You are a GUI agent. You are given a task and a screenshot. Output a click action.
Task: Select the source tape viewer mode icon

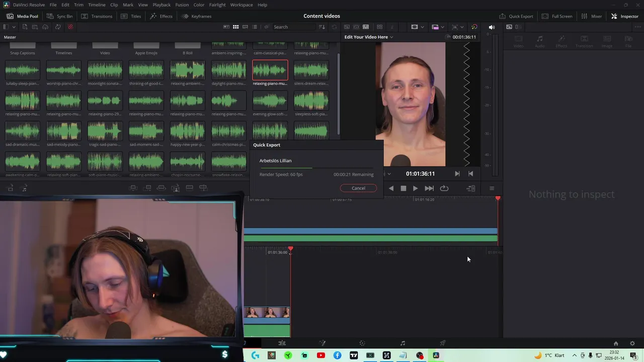pyautogui.click(x=356, y=27)
